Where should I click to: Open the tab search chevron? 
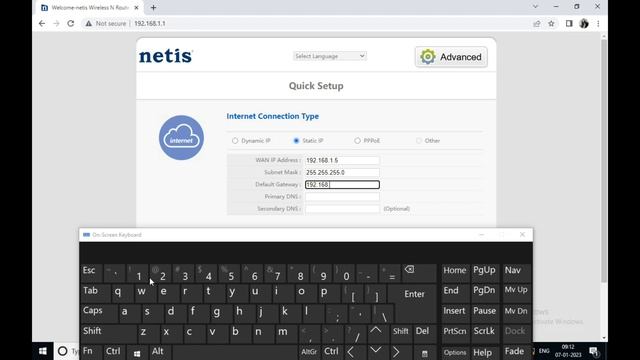click(535, 7)
